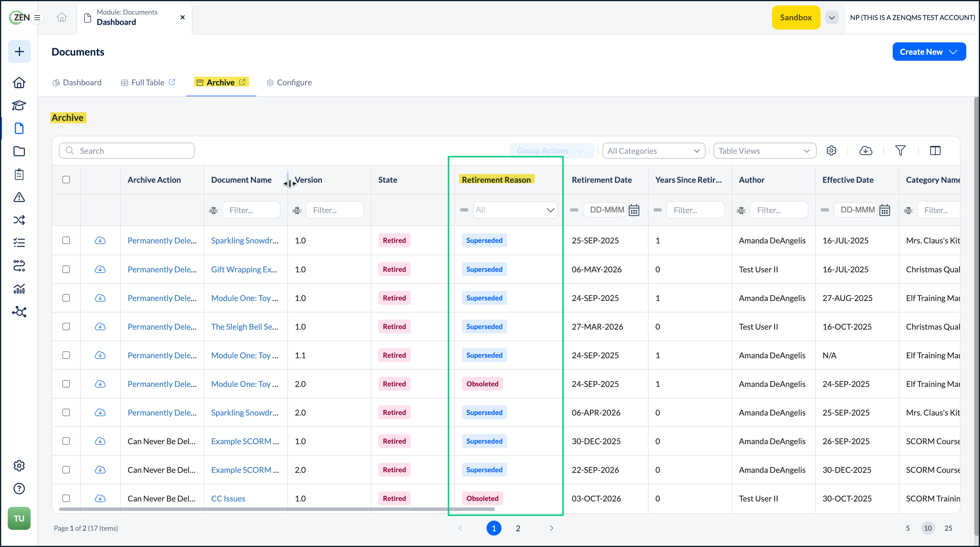Open the Folders icon in sidebar
The height and width of the screenshot is (547, 980).
pyautogui.click(x=19, y=151)
